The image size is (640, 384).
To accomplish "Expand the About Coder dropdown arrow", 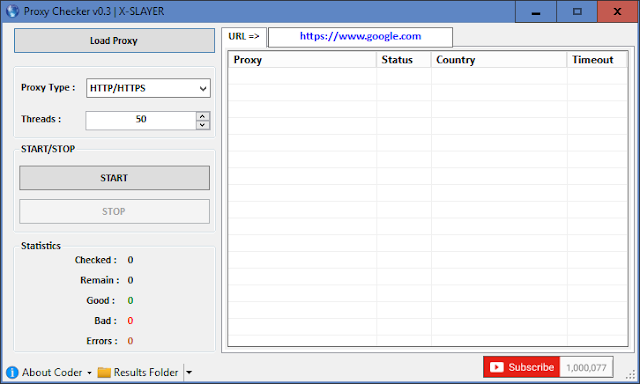I will tap(89, 373).
